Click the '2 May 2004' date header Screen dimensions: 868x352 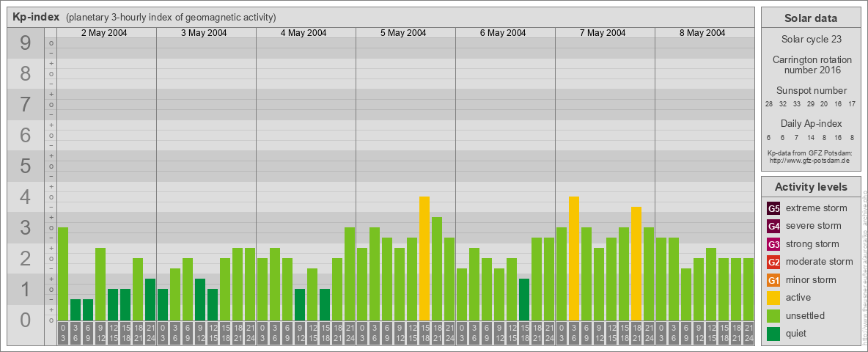[104, 33]
